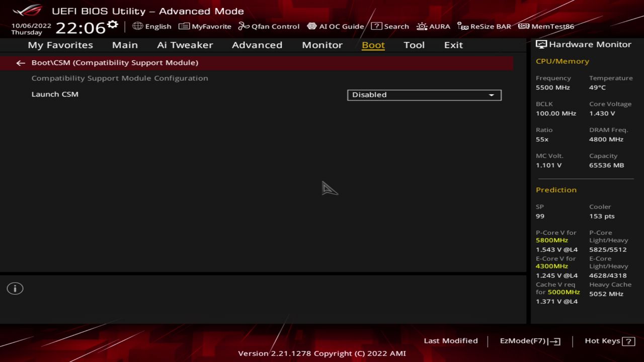Open the Search function
Screen dimensions: 644x362
390,26
